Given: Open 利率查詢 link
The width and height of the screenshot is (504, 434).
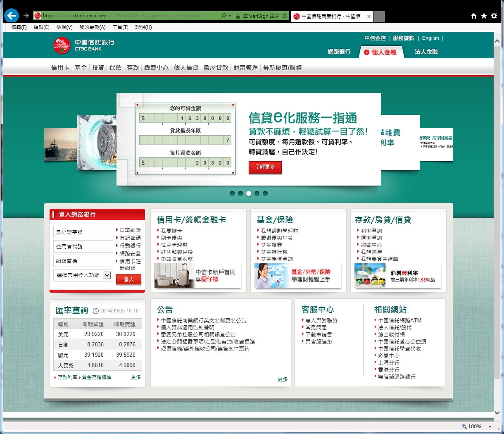Looking at the screenshot, I should click(371, 231).
